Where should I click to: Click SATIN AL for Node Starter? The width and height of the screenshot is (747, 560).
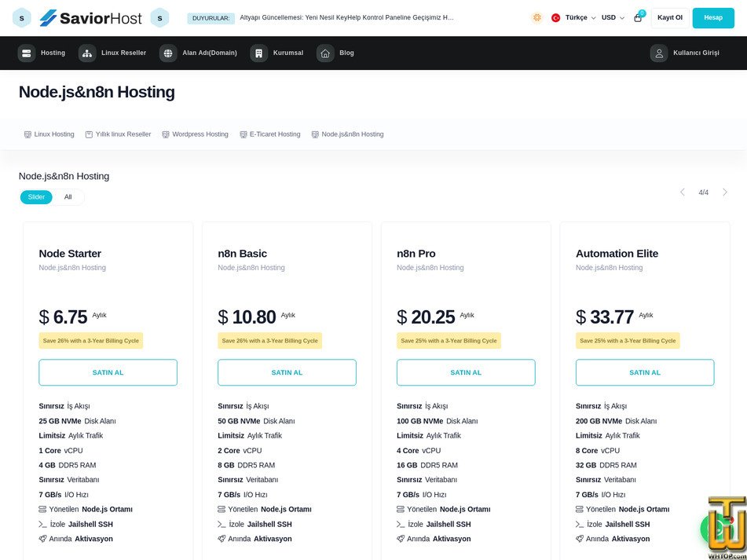click(108, 372)
